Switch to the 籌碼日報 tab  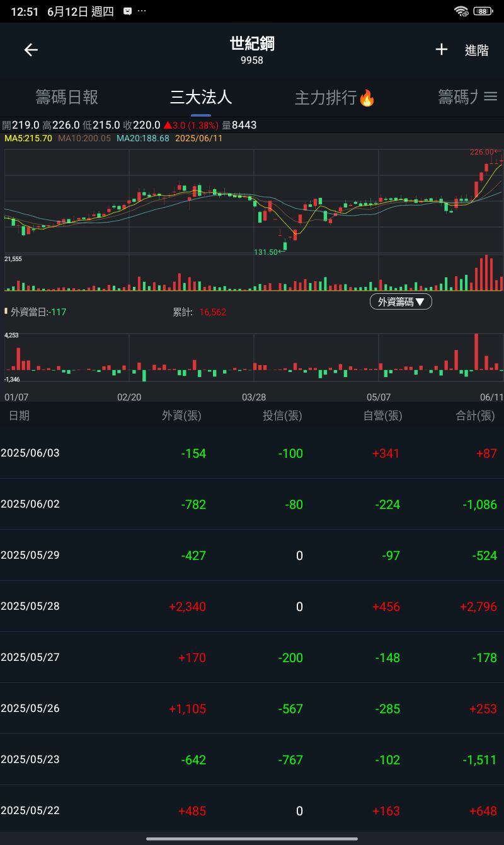pyautogui.click(x=67, y=97)
